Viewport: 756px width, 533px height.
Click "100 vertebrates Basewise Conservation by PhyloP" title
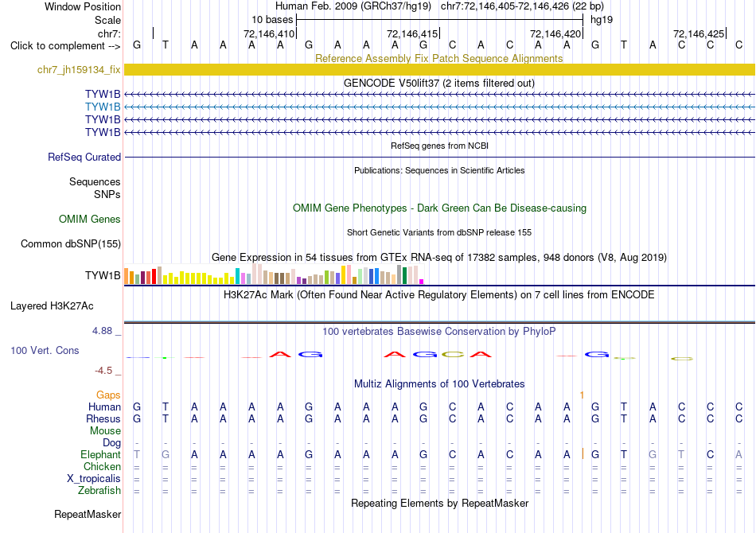click(x=439, y=332)
